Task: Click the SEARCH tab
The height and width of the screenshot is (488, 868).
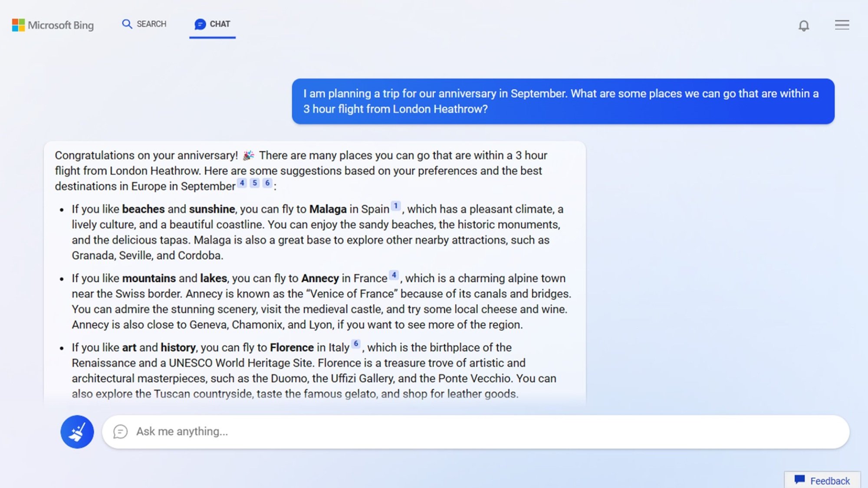Action: (144, 24)
